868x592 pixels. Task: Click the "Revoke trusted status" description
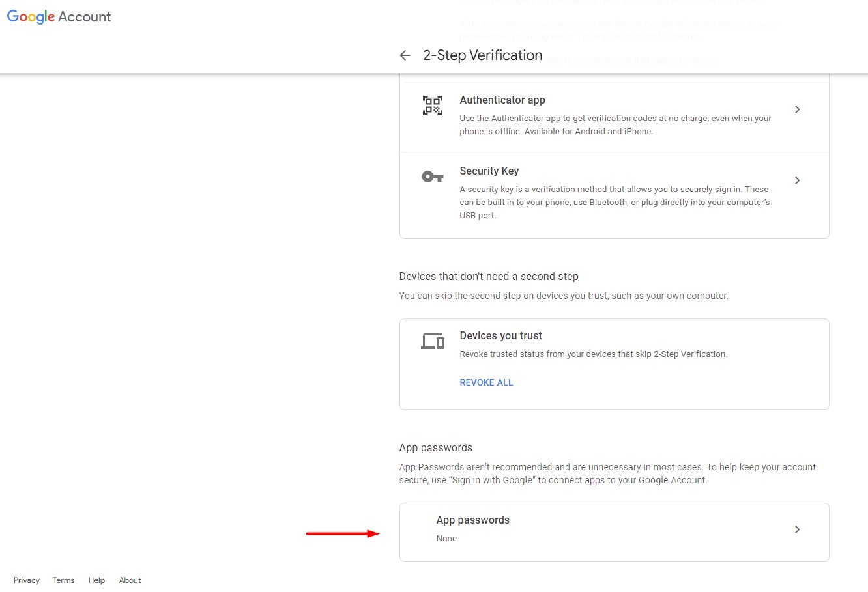coord(594,354)
